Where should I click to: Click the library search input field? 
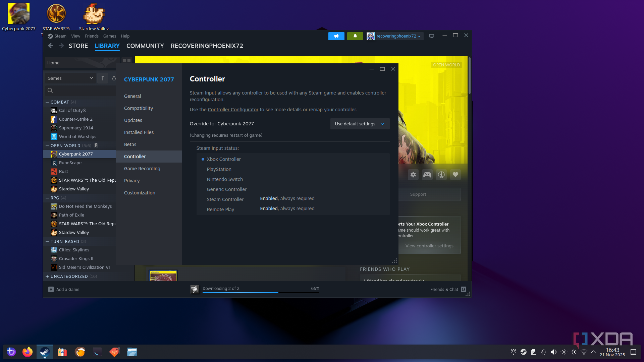point(80,90)
